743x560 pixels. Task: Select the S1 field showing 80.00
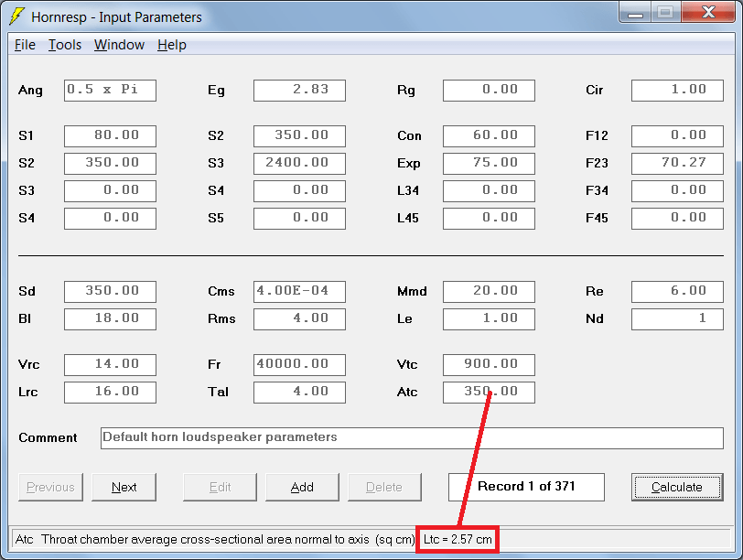point(110,136)
